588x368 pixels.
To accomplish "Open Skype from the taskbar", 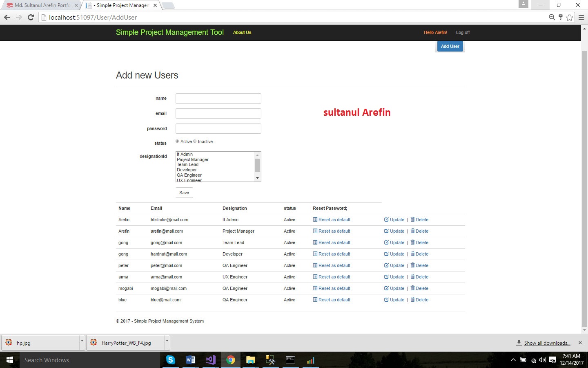I will tap(171, 360).
